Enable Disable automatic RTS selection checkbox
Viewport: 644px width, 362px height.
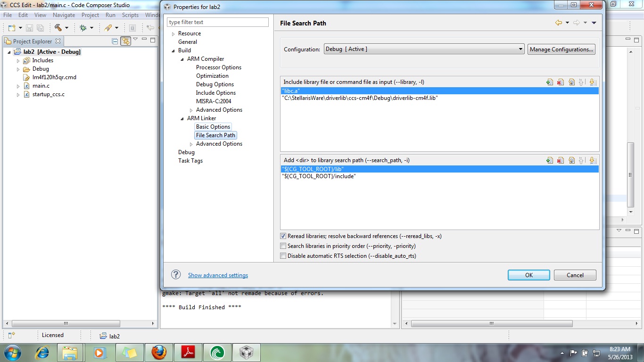283,256
